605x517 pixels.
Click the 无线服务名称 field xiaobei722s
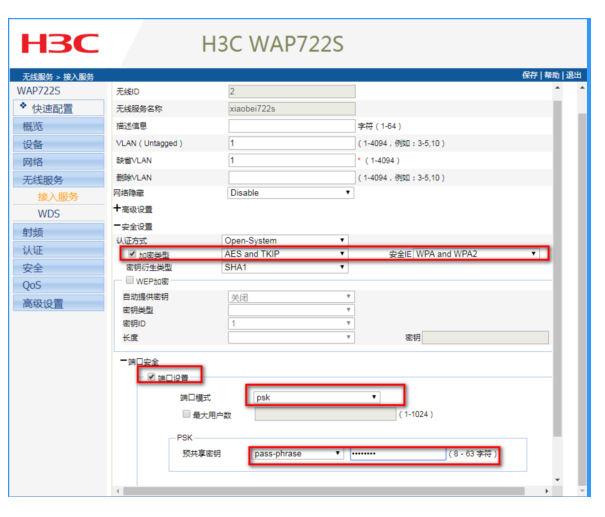pos(292,109)
